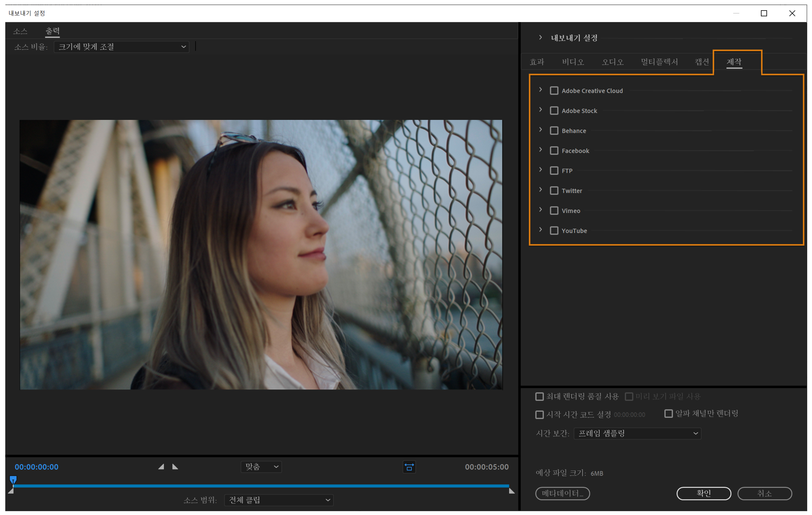This screenshot has width=812, height=515.
Task: Switch to the 소스 tab
Action: coord(20,31)
